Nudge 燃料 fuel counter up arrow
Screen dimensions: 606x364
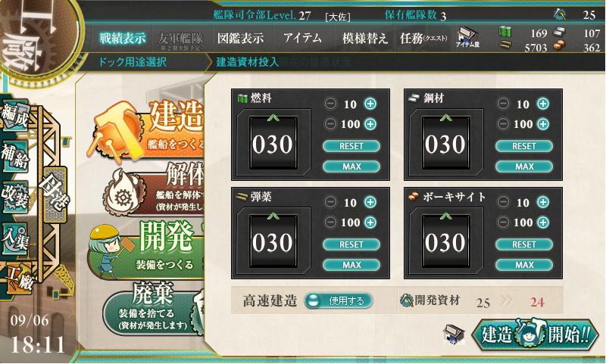point(273,117)
